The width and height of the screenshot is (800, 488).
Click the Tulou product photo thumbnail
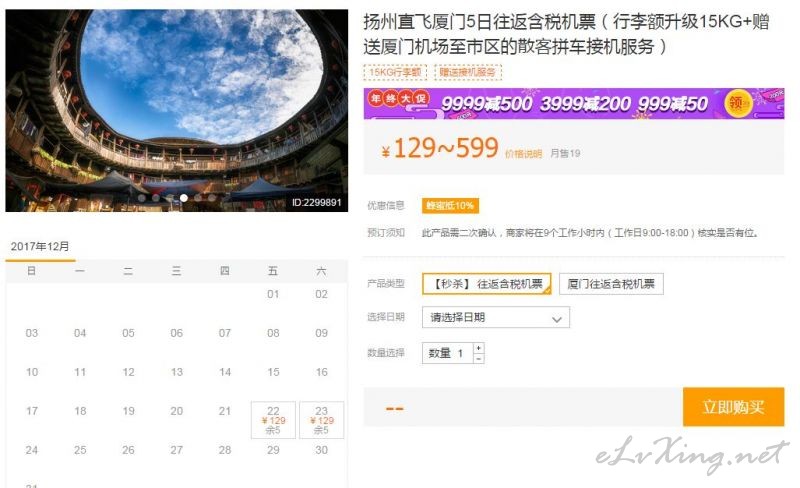point(177,111)
